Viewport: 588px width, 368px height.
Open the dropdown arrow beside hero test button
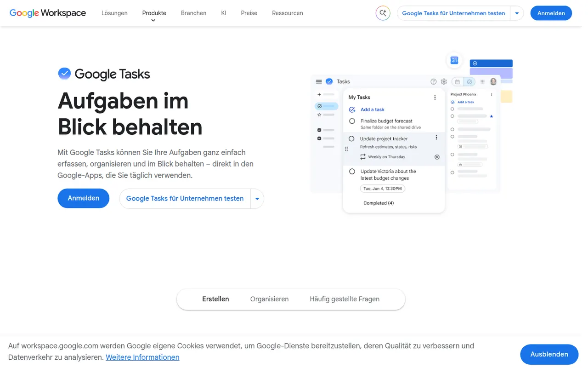(x=257, y=199)
